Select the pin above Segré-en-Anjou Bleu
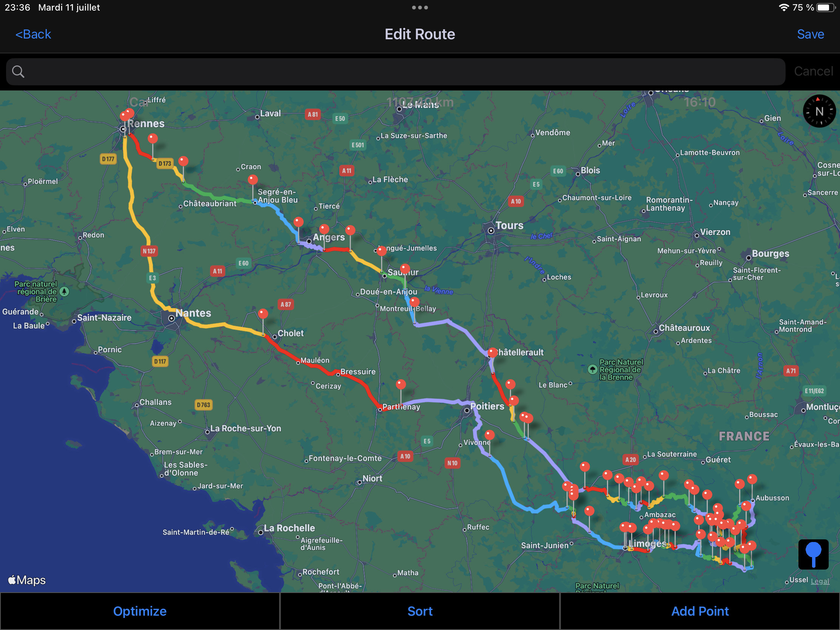Image resolution: width=840 pixels, height=630 pixels. (253, 179)
